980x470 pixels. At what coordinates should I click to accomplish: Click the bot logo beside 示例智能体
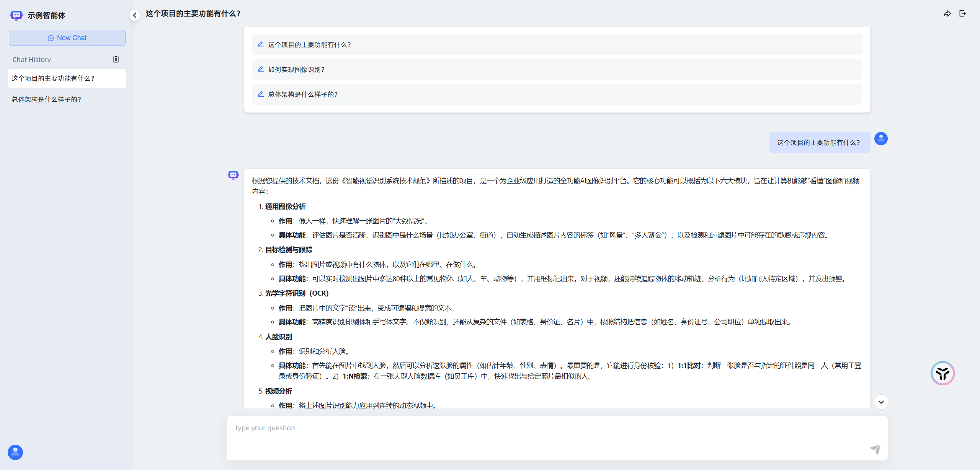click(x=16, y=15)
